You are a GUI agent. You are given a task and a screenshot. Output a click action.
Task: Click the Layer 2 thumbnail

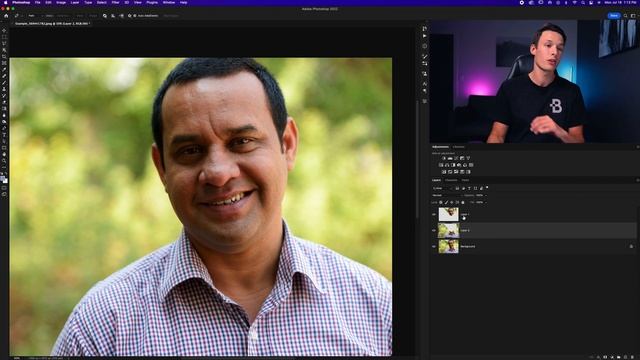[449, 230]
